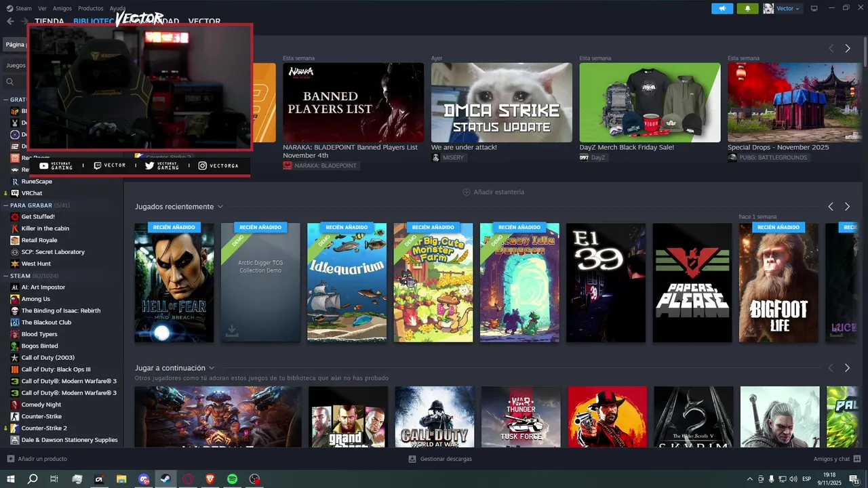Viewport: 868px width, 488px height.
Task: Open Steam from the Windows taskbar
Action: pyautogui.click(x=165, y=479)
